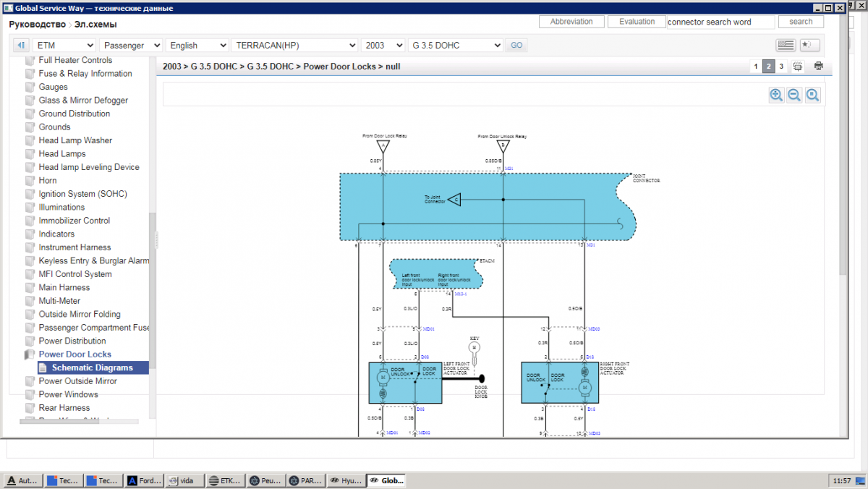Switch to the vida taskbar window
The height and width of the screenshot is (489, 868).
click(x=184, y=480)
